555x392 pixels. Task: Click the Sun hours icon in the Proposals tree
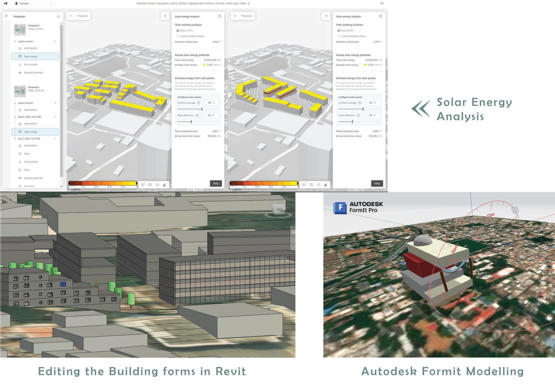click(20, 186)
